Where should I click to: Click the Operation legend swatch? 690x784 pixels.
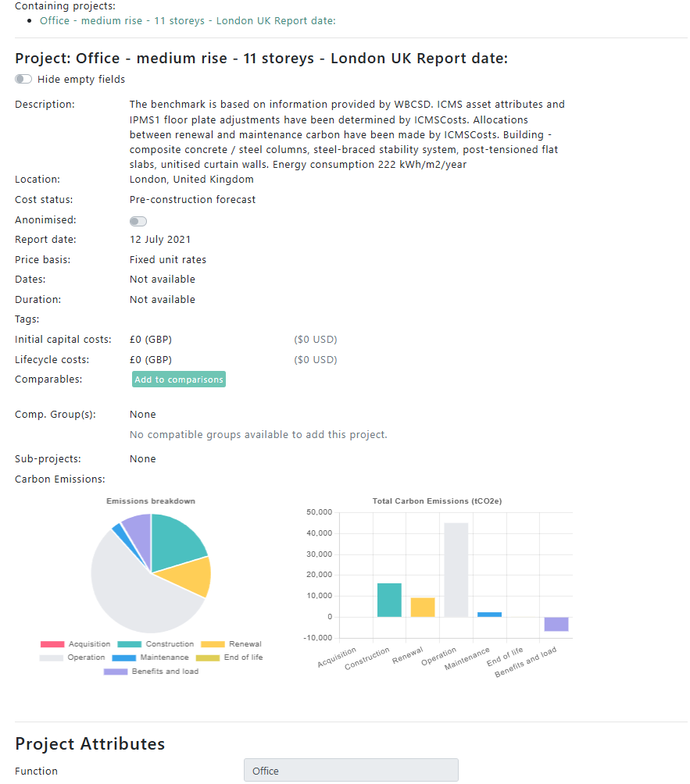click(x=52, y=657)
